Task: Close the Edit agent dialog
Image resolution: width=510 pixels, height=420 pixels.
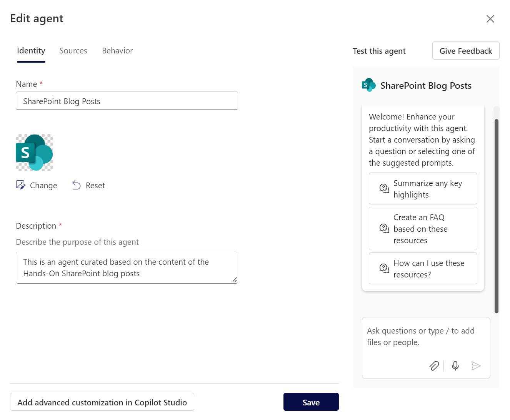Action: pos(490,19)
